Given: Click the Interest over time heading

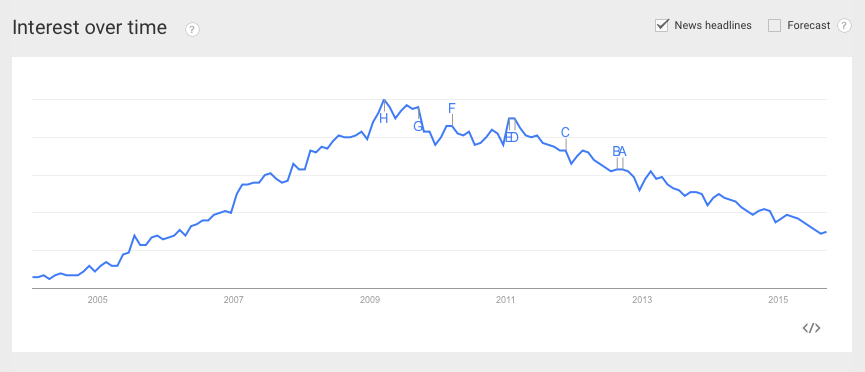Looking at the screenshot, I should [89, 27].
